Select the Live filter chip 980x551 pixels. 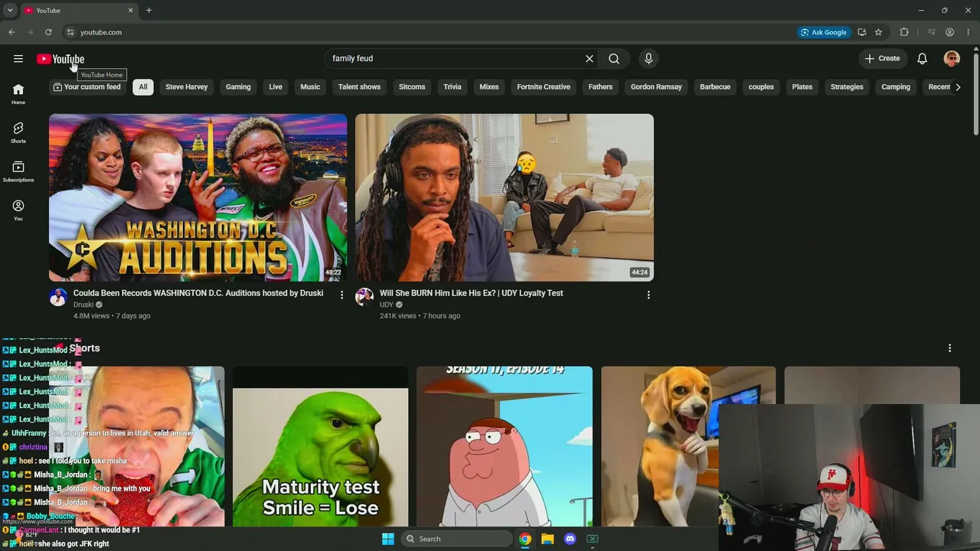click(x=276, y=87)
